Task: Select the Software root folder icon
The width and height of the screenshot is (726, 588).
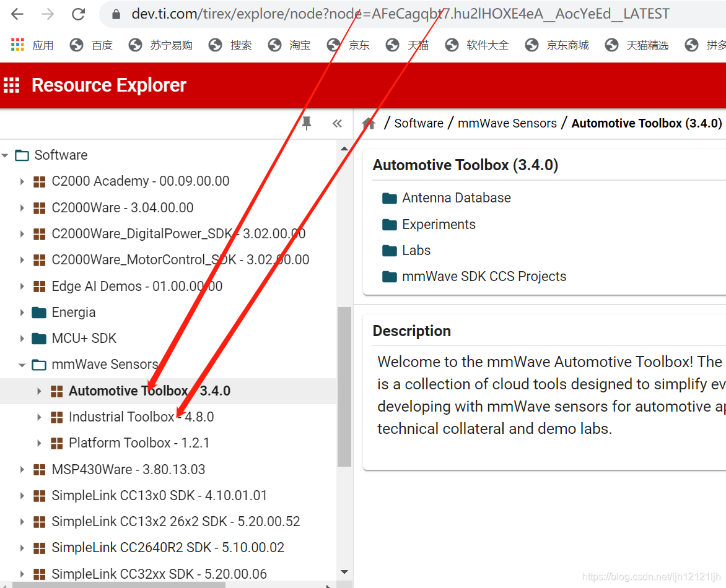Action: pos(22,155)
